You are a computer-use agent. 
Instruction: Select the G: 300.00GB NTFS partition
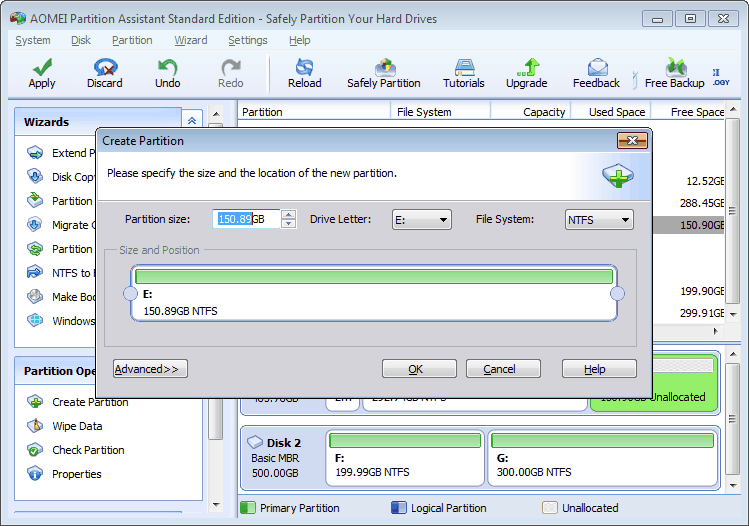[602, 458]
